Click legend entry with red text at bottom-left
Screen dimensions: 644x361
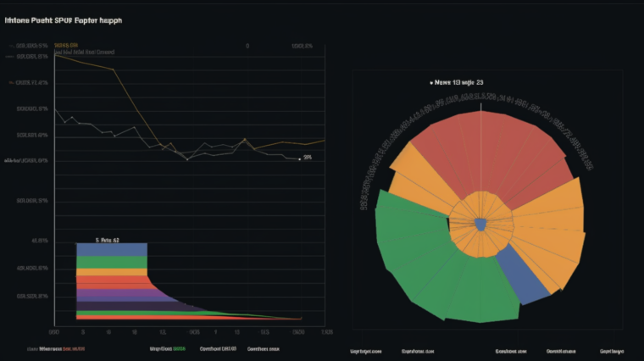56,348
